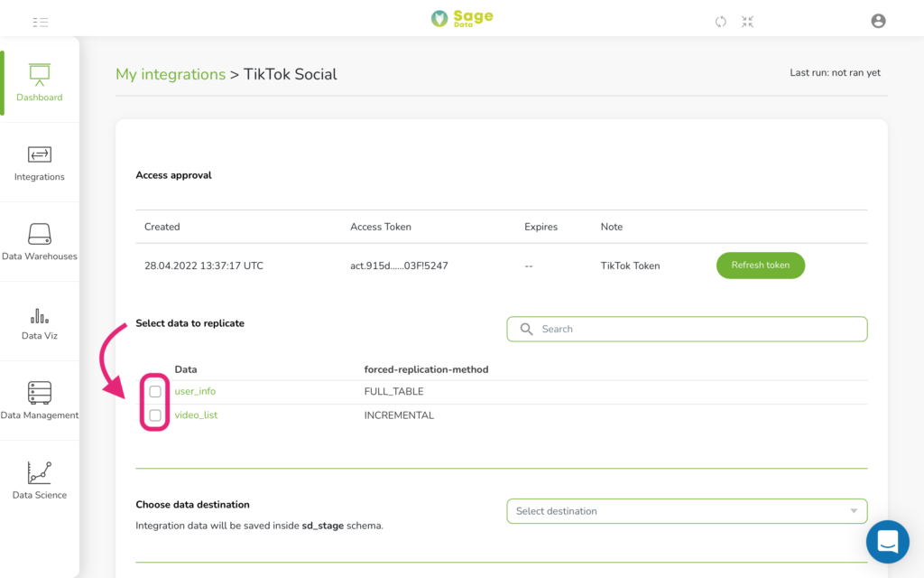Click the Created column header
924x578 pixels.
pos(162,227)
